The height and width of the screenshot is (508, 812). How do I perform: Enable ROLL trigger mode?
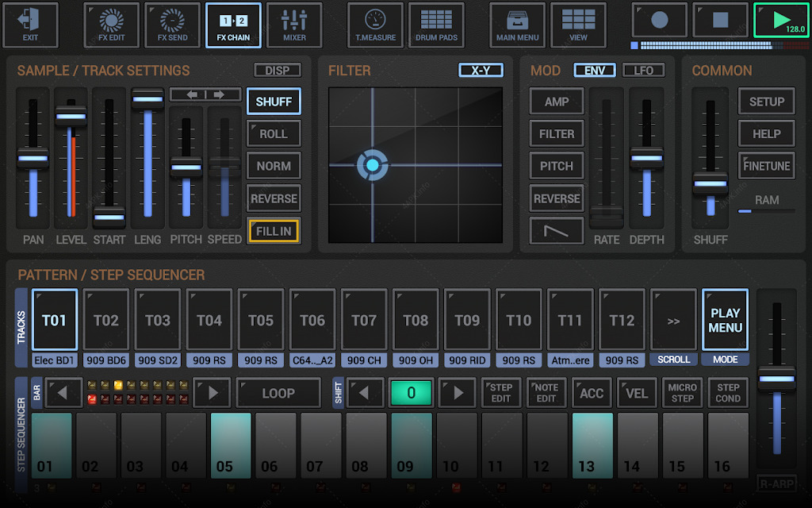pyautogui.click(x=274, y=133)
